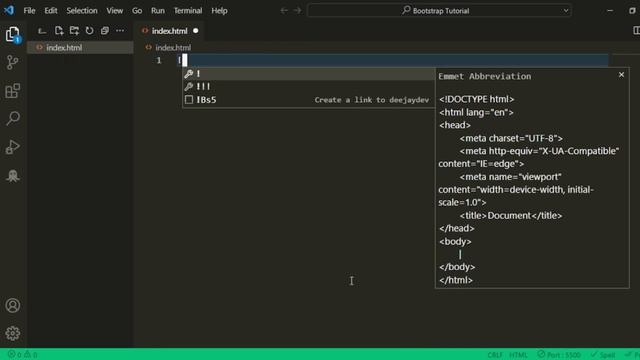Go back with the navigation arrow
The height and width of the screenshot is (360, 640).
click(x=284, y=11)
